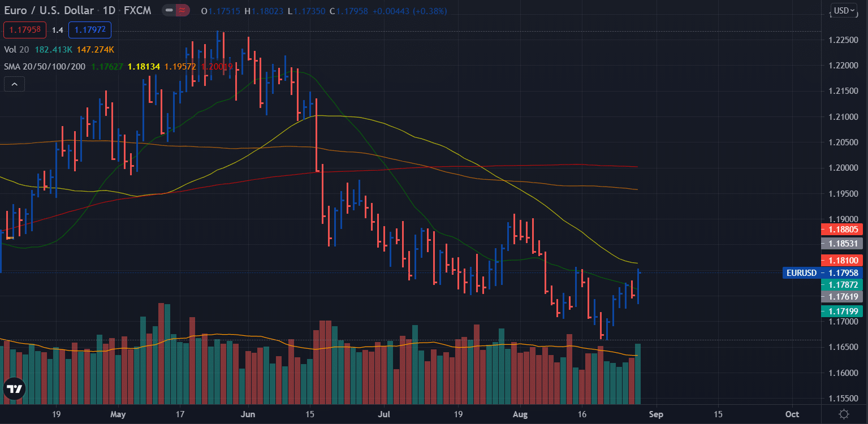Image resolution: width=868 pixels, height=424 pixels.
Task: Click the red data-mode wave icon
Action: [x=182, y=11]
